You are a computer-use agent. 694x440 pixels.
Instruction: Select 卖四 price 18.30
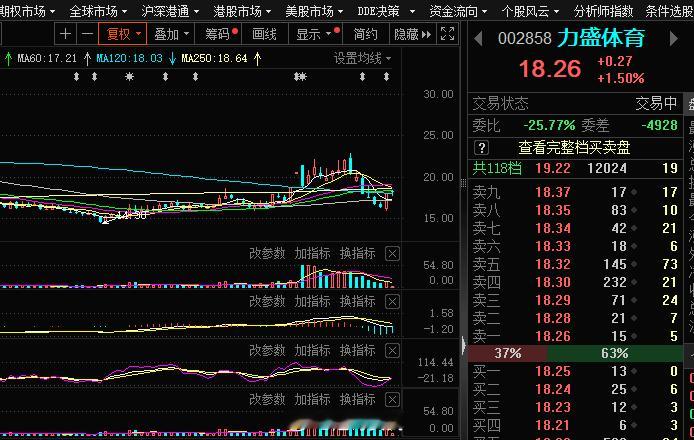point(553,282)
